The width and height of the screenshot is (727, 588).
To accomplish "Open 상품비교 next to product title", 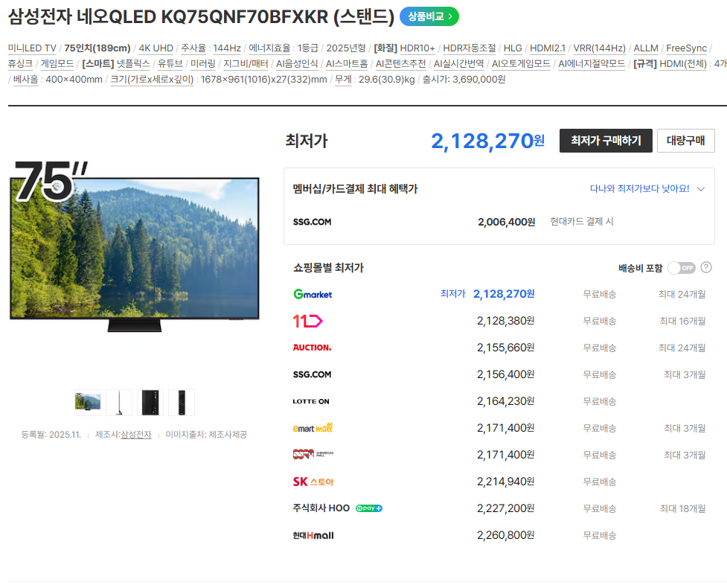I will pyautogui.click(x=429, y=16).
